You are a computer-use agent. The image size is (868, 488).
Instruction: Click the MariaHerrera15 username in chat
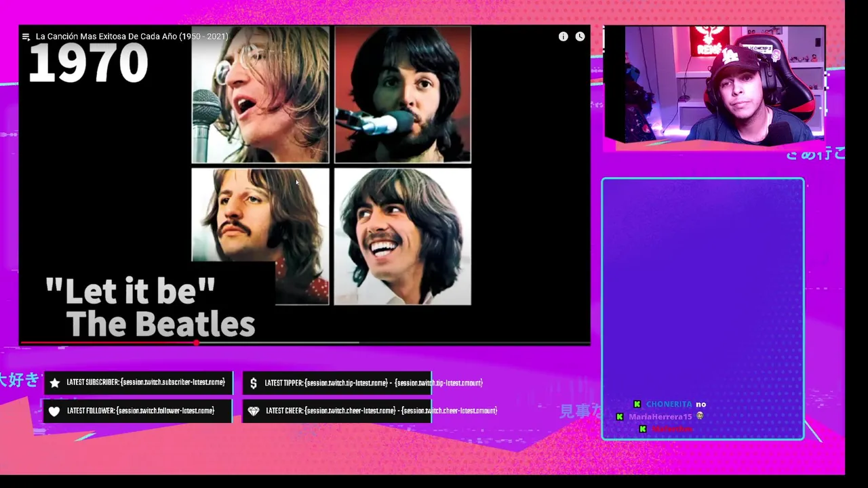coord(660,417)
